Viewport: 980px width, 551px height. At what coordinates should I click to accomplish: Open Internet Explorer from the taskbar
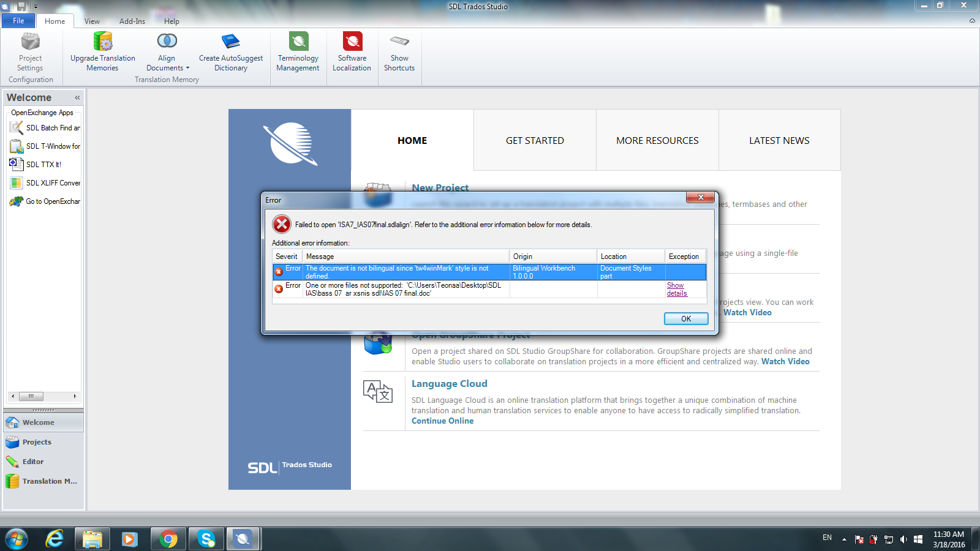[x=55, y=539]
